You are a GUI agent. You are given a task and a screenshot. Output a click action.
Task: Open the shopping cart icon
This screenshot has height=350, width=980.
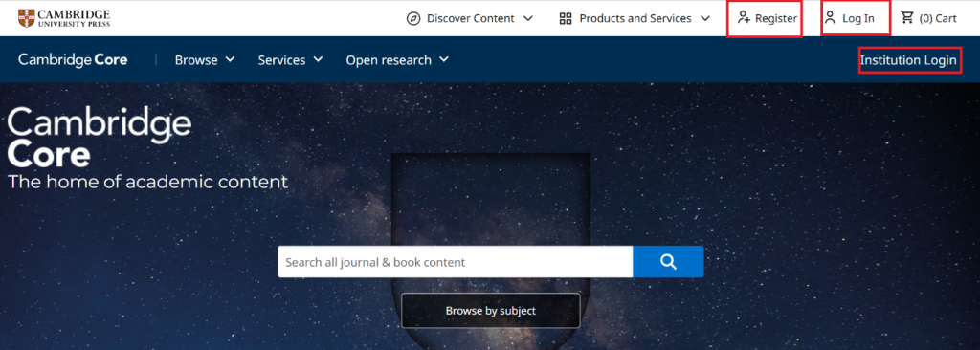907,17
